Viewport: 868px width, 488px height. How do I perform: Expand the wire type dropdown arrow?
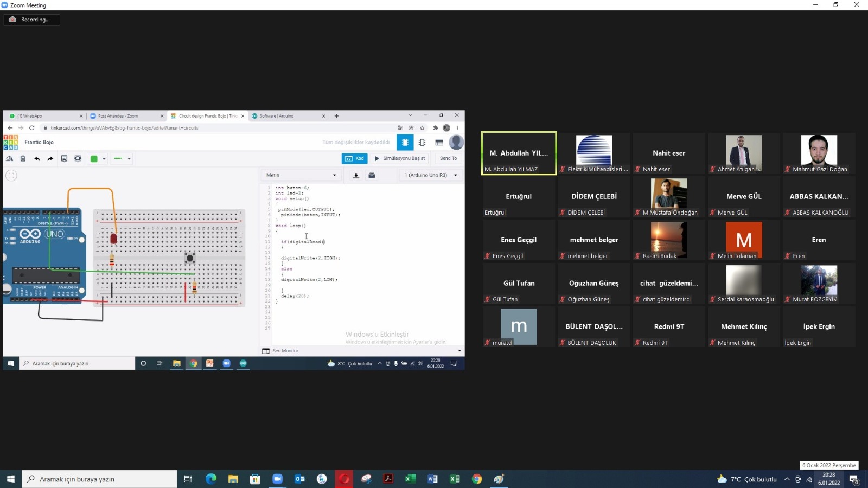pyautogui.click(x=129, y=159)
